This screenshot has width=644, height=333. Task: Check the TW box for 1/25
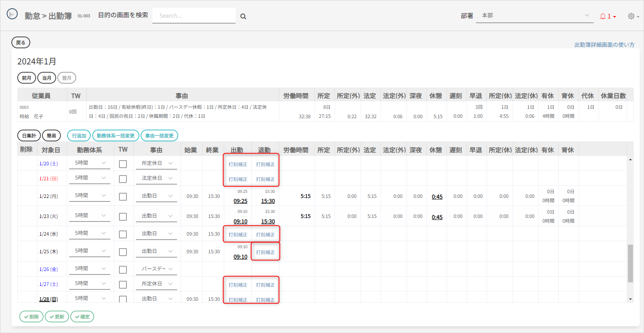[123, 252]
